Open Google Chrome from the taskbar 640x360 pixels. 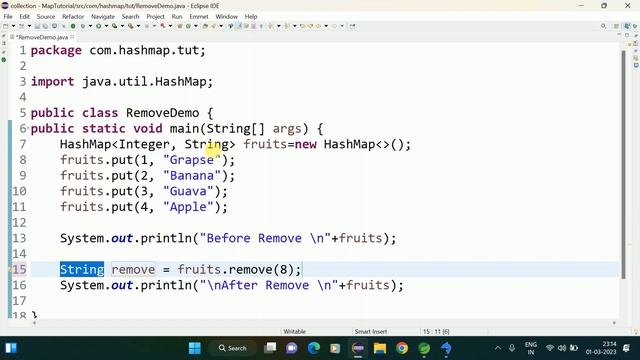[x=402, y=348]
